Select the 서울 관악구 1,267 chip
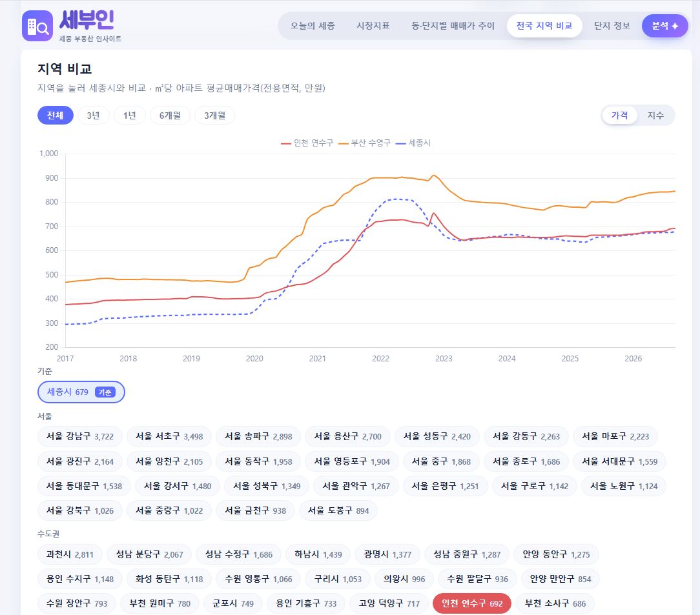 pyautogui.click(x=356, y=486)
